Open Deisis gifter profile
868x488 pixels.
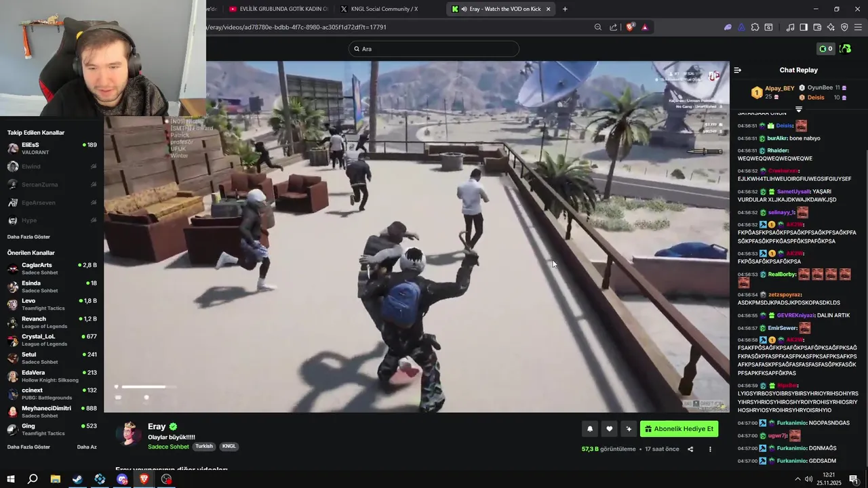tap(816, 98)
